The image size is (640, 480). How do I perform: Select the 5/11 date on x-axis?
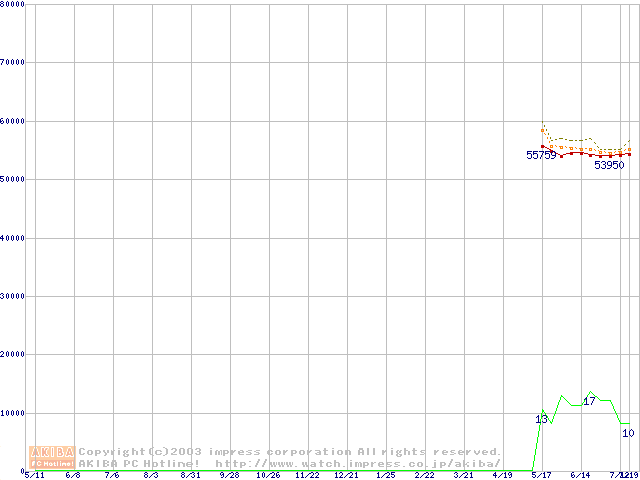pyautogui.click(x=34, y=476)
